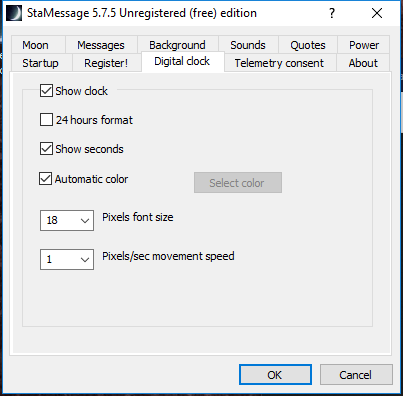The image size is (403, 396).
Task: View the Telemetry consent tab
Action: (279, 63)
